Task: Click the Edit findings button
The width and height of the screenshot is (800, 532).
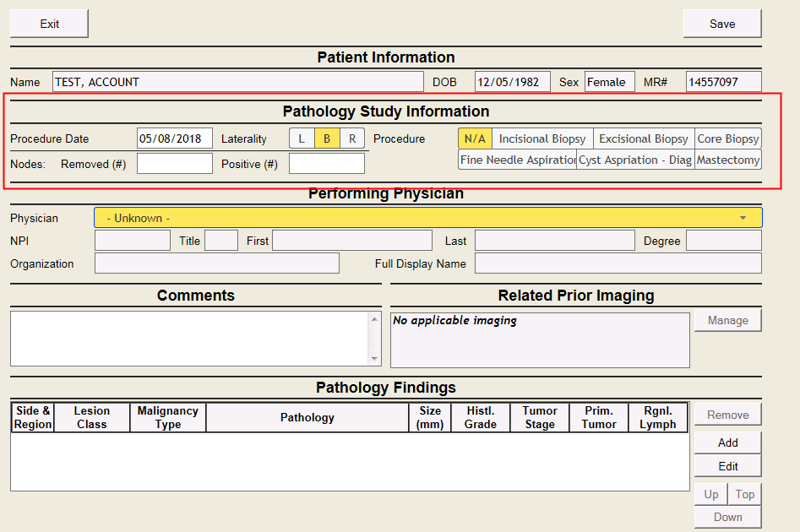Action: coord(727,466)
